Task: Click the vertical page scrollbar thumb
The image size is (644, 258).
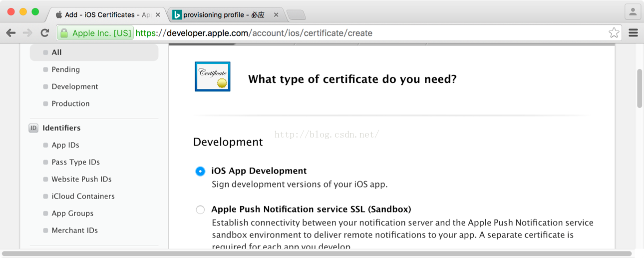Action: coord(640,88)
